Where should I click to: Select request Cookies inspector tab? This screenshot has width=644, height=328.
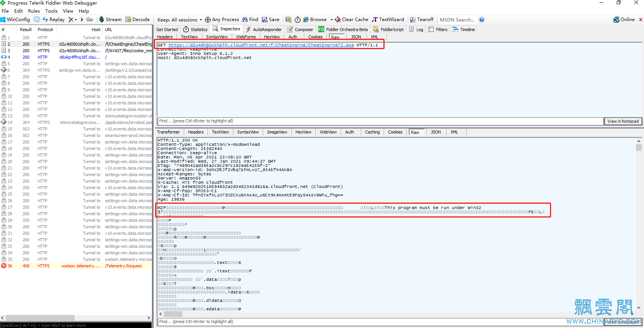(315, 37)
